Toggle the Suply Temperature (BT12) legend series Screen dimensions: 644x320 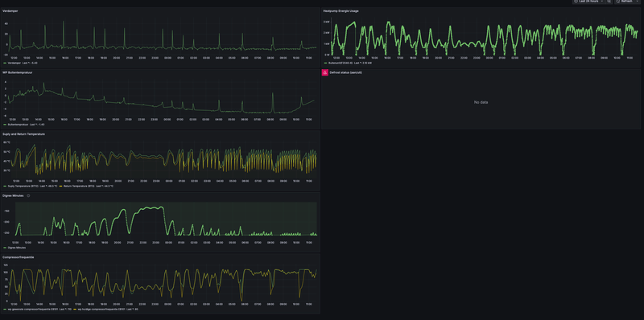pyautogui.click(x=23, y=186)
